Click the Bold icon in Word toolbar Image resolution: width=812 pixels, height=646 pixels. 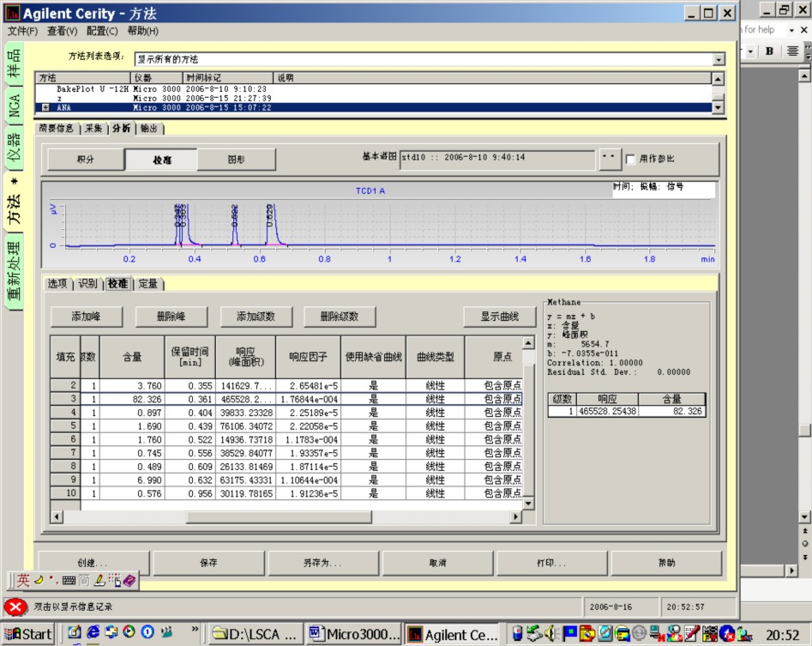point(769,51)
